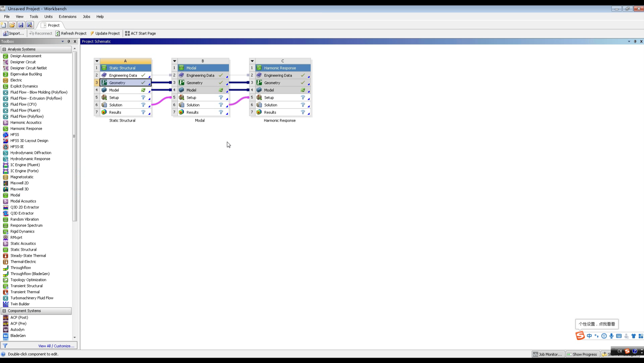This screenshot has height=363, width=644.
Task: Click View All / Customize link
Action: [x=56, y=346]
